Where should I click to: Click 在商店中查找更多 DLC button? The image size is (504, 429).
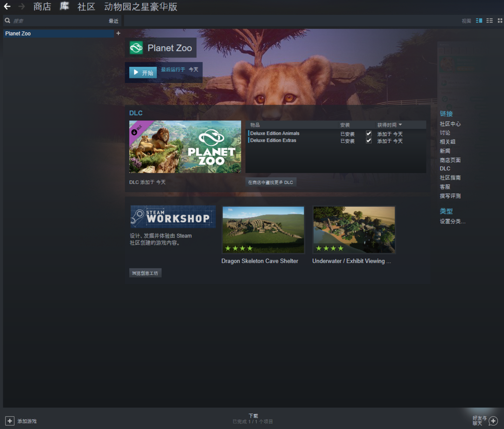pos(271,183)
